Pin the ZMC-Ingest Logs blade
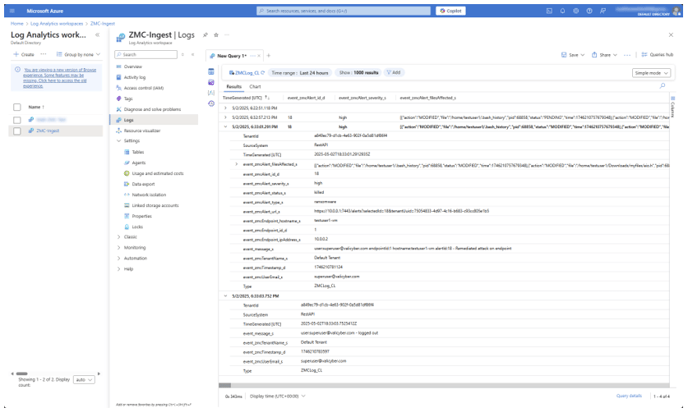 (205, 35)
